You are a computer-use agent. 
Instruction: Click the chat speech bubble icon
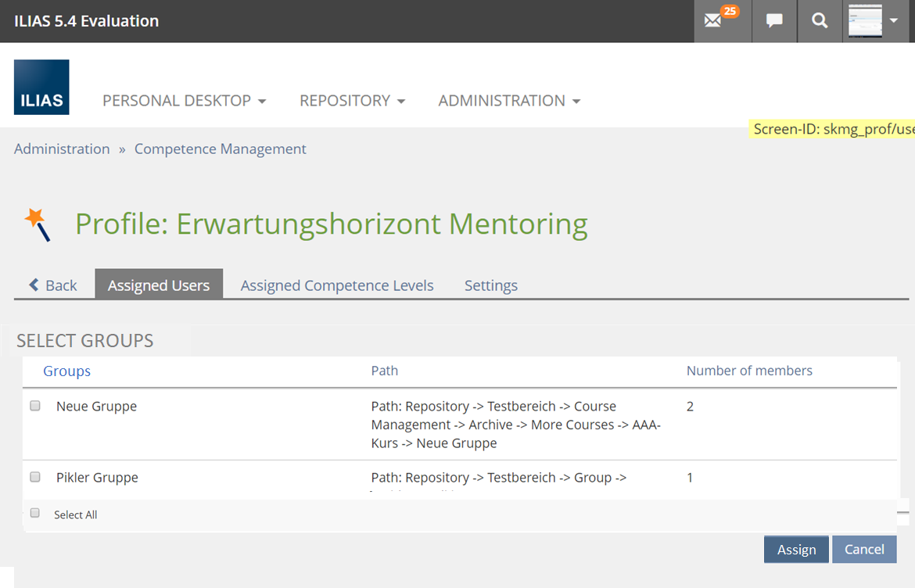pyautogui.click(x=774, y=21)
